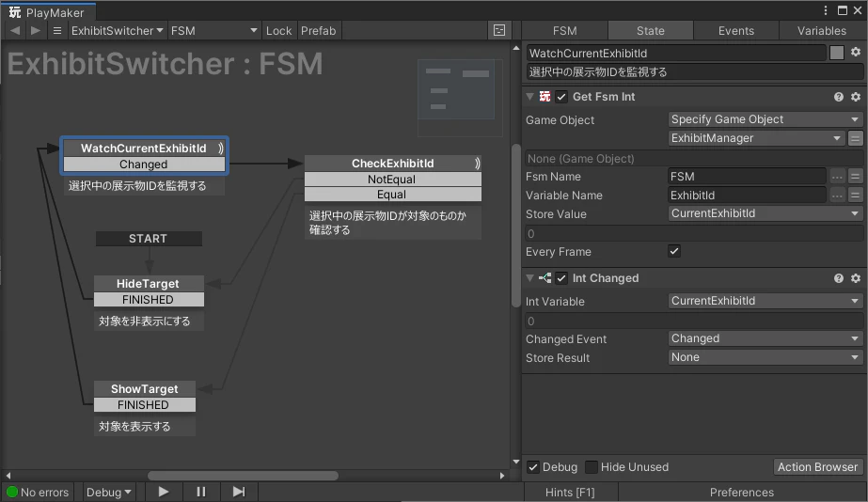868x502 pixels.
Task: Collapse the Get Fsm Int action
Action: tap(529, 96)
